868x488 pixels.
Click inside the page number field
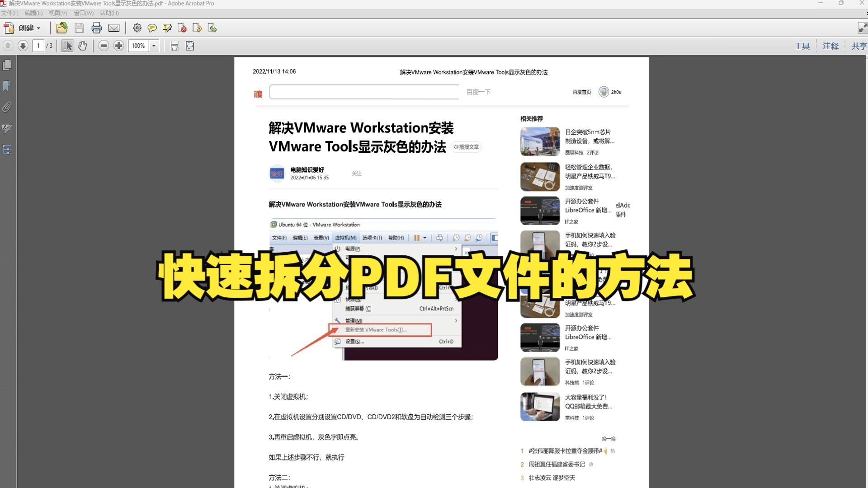coord(38,45)
